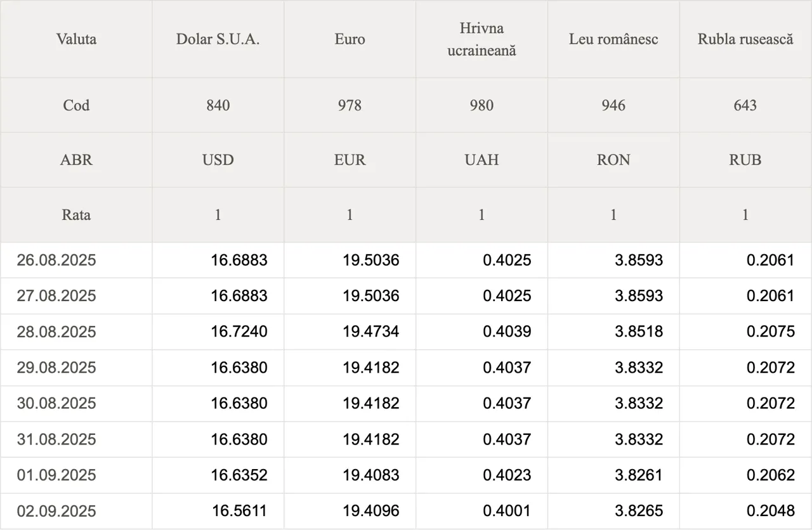Viewport: 812px width, 530px height.
Task: Select the Dolar S.U.A. column header
Action: pyautogui.click(x=218, y=39)
